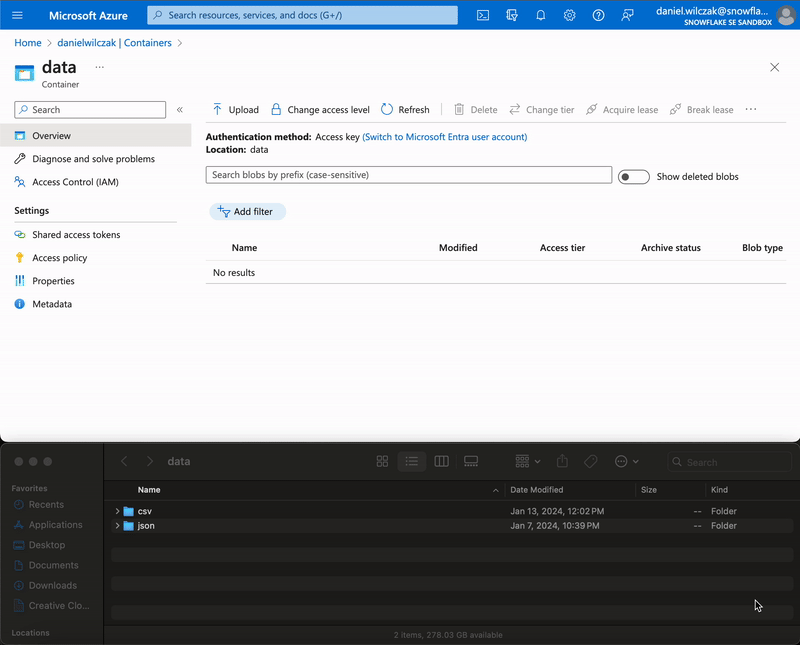Sort blobs by the Modified column
The width and height of the screenshot is (800, 645).
click(x=458, y=248)
